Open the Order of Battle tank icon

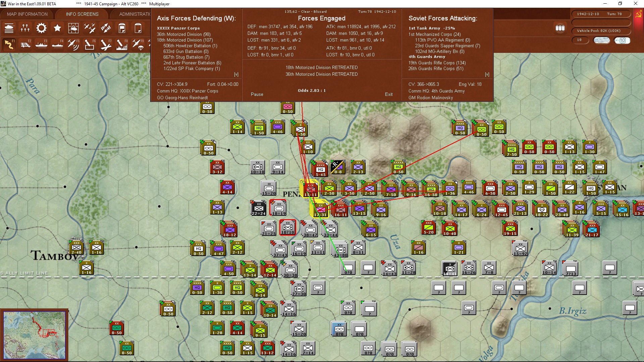pos(9,28)
